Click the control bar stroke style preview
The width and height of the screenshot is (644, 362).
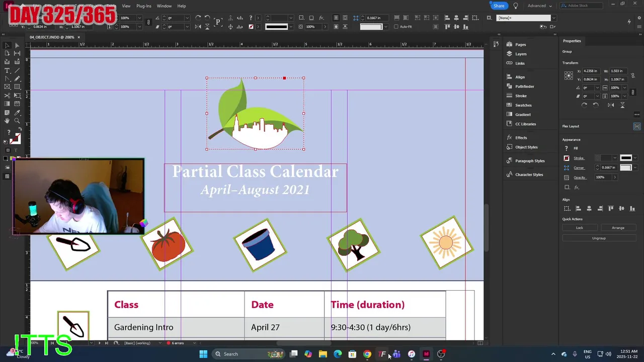[276, 27]
